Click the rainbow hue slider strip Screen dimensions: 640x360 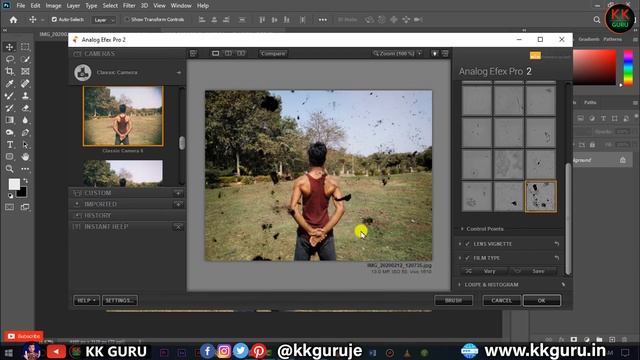(628, 67)
